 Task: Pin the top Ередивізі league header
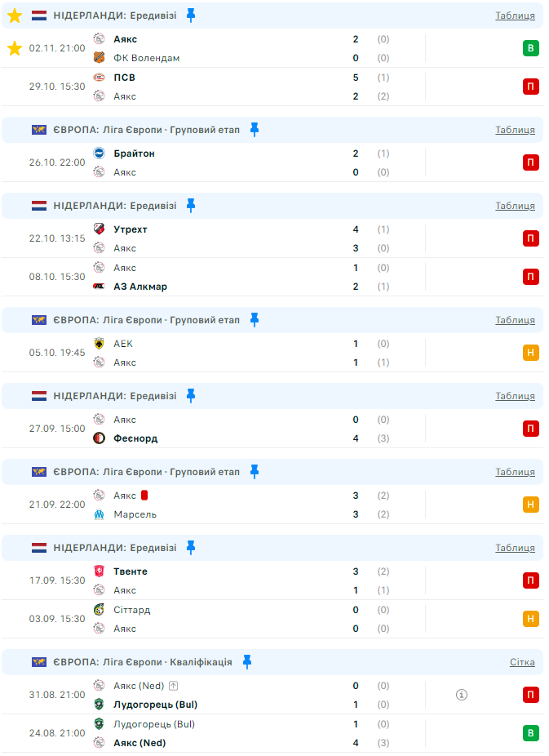pyautogui.click(x=191, y=16)
